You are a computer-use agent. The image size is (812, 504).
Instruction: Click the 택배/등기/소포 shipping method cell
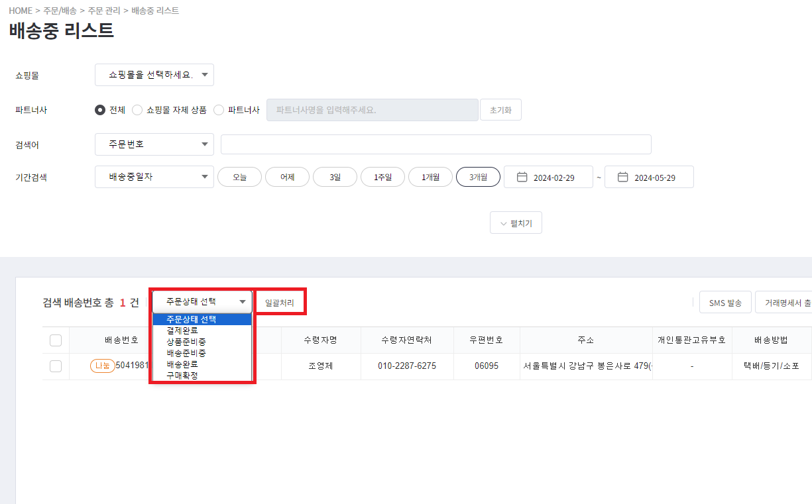[x=771, y=366]
